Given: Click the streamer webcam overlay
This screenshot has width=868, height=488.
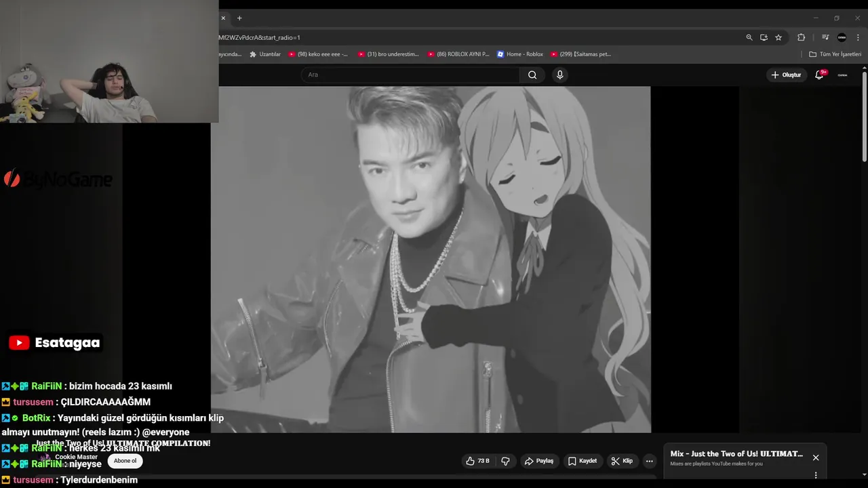Looking at the screenshot, I should pyautogui.click(x=109, y=61).
